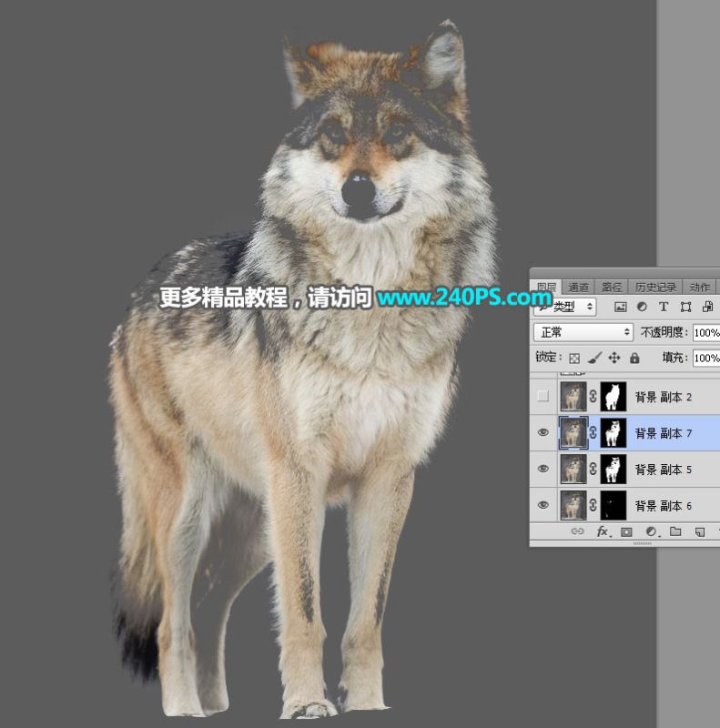
Task: Select the layer named 背景 副本 2
Action: [x=664, y=397]
